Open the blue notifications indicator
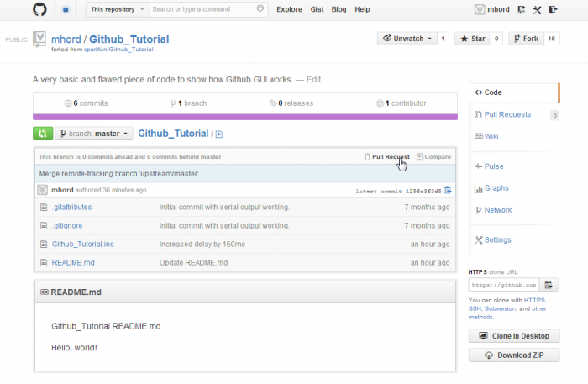Viewport: 588px width, 384px height. tap(66, 10)
